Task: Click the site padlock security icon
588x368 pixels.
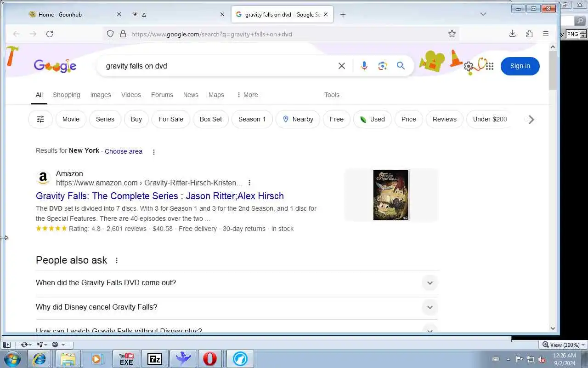Action: coord(123,34)
